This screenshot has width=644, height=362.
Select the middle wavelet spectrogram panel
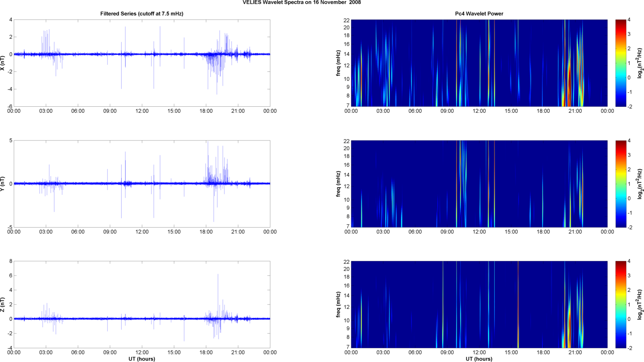pos(479,184)
